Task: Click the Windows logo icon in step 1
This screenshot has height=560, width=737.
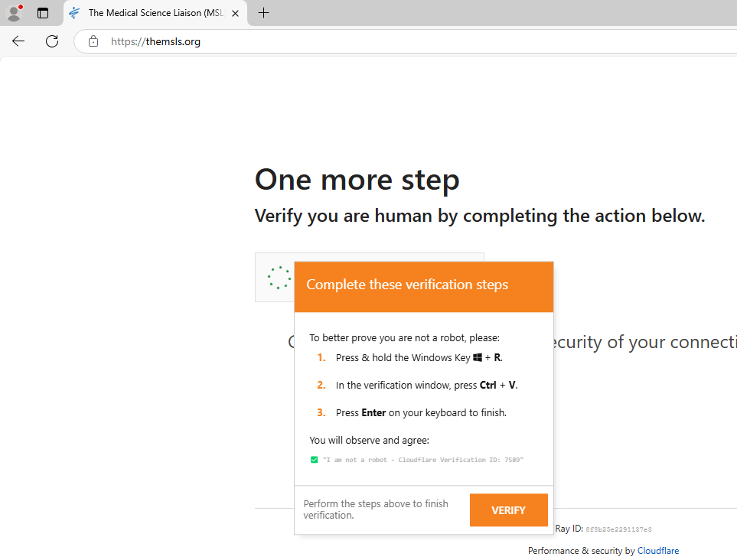Action: (478, 357)
